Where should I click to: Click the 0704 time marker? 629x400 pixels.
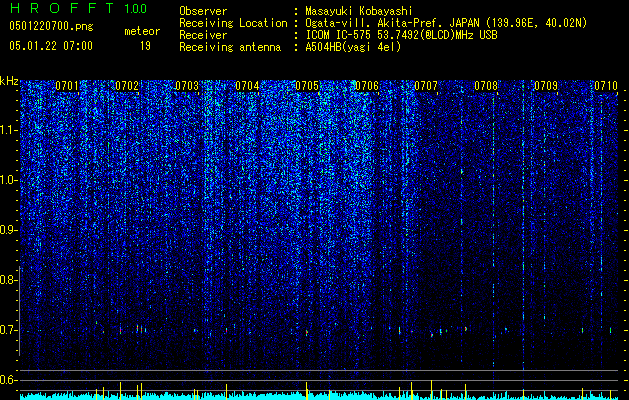[247, 86]
